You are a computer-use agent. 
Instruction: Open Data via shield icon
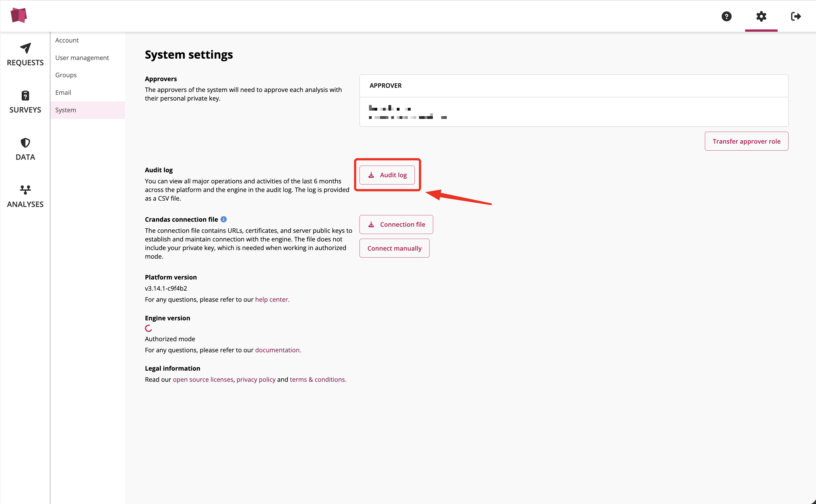tap(25, 143)
